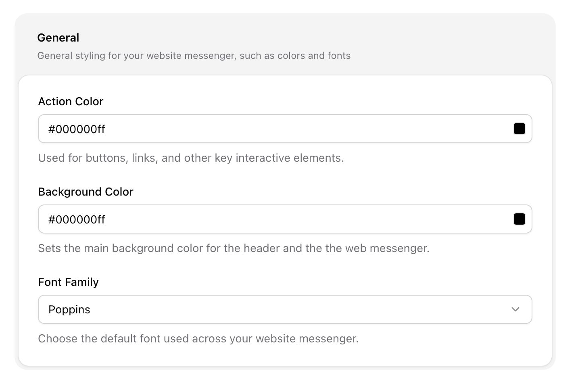Click the 'Choose the default font' helper text

pos(198,338)
